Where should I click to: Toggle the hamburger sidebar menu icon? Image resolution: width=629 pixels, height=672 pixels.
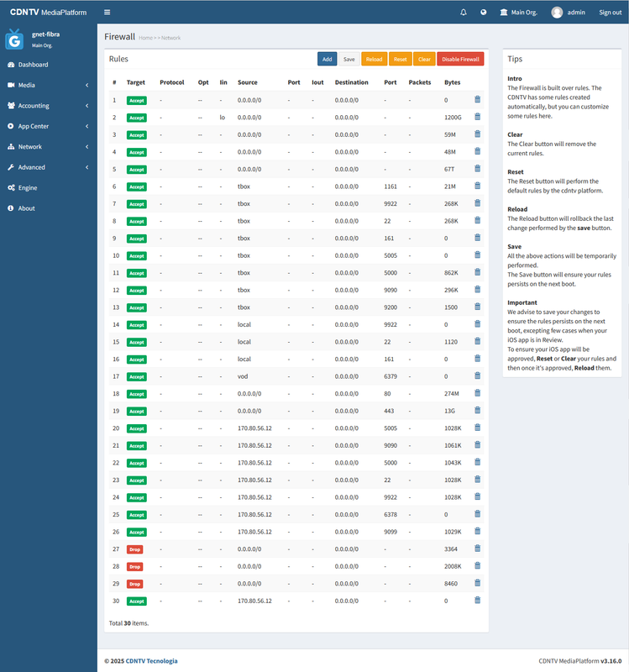point(107,13)
